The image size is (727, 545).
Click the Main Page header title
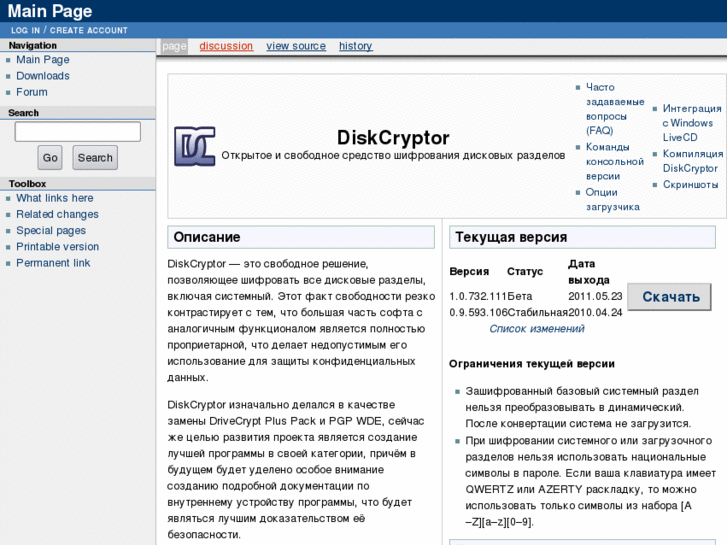[x=50, y=11]
